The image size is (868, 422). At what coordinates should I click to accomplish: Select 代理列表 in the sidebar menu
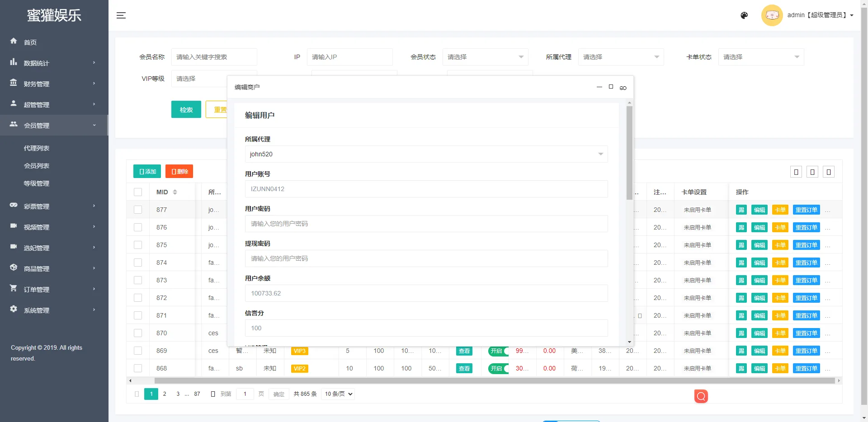click(x=37, y=148)
